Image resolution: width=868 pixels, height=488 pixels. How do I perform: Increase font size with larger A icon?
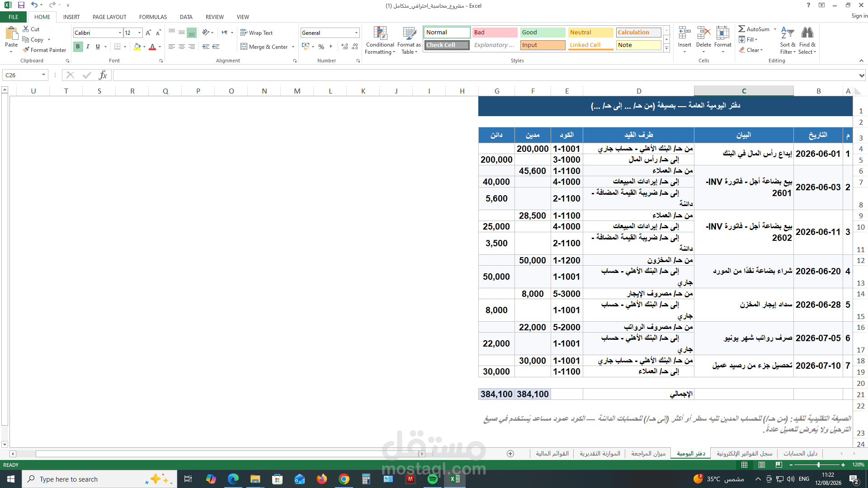tap(148, 33)
